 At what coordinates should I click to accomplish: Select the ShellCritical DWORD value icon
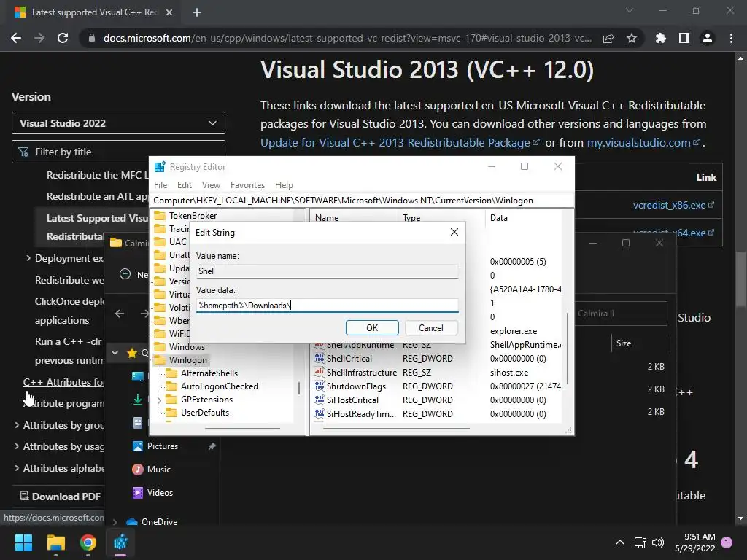coord(320,358)
